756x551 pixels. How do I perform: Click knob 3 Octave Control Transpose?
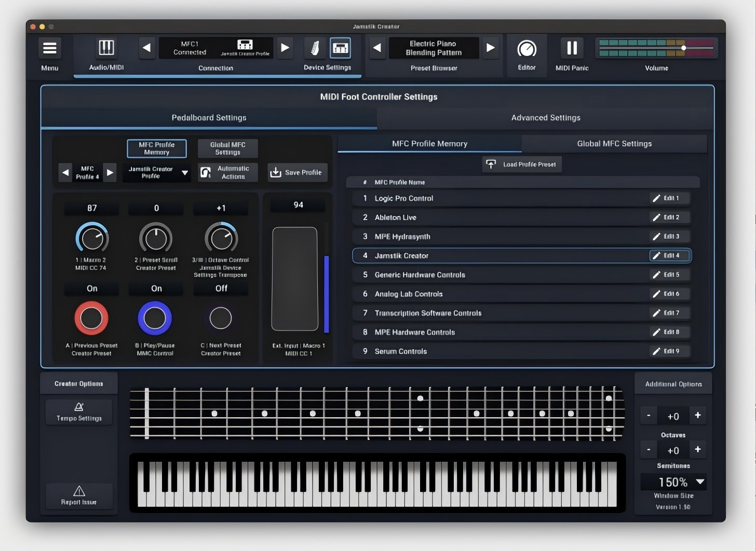point(221,239)
